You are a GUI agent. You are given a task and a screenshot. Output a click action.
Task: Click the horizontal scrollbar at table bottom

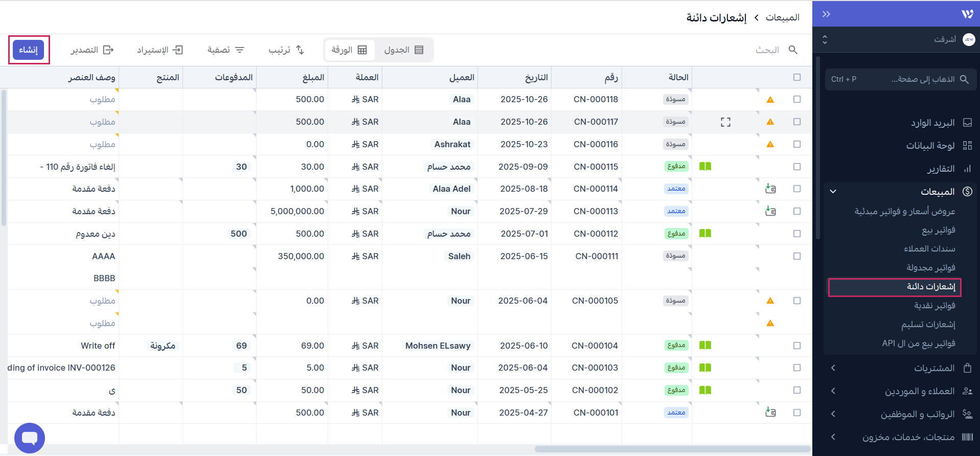[x=672, y=449]
